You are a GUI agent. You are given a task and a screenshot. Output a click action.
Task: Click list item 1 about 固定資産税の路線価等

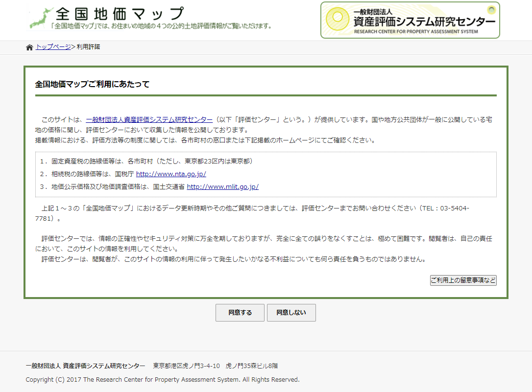146,161
